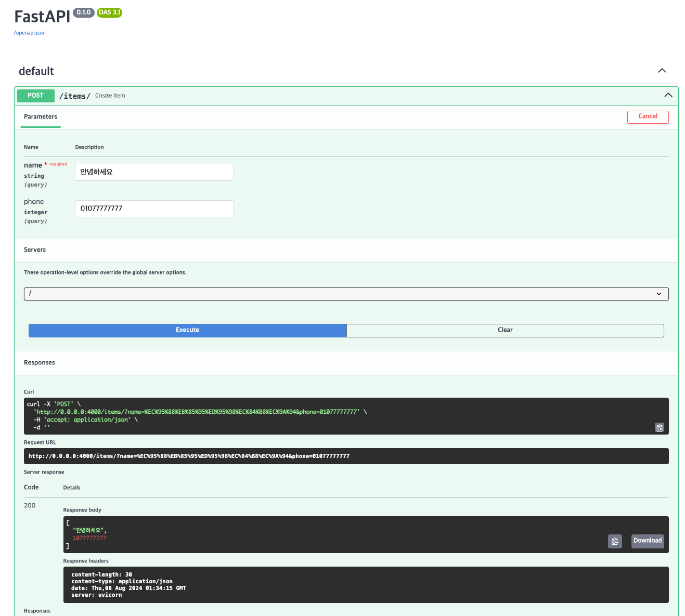Click the green POST method badge
Screen dimensions: 685x616
pos(36,96)
